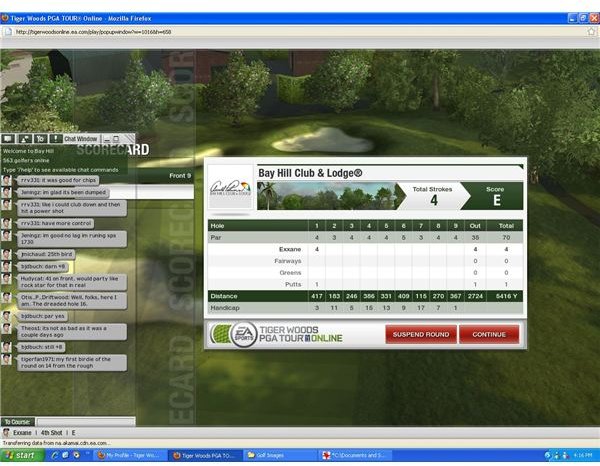Click 'Exxane' player name in scorecard row
Image resolution: width=600 pixels, height=466 pixels.
(x=290, y=249)
